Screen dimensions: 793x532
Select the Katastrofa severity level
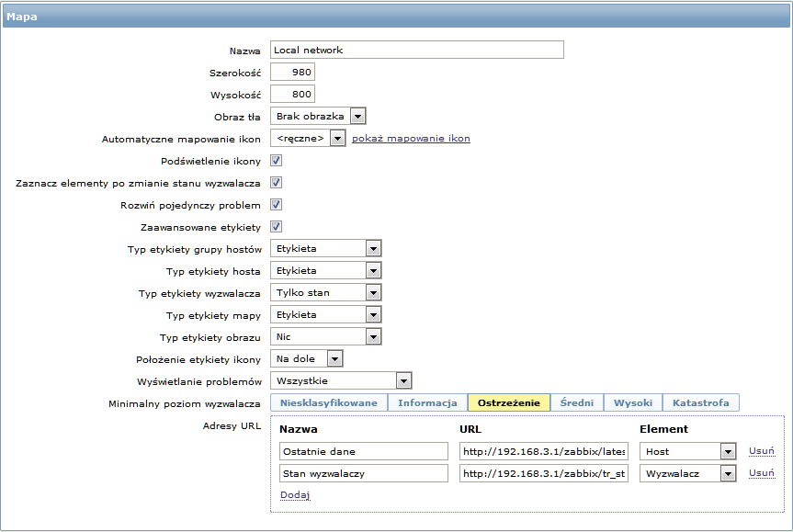pyautogui.click(x=700, y=402)
